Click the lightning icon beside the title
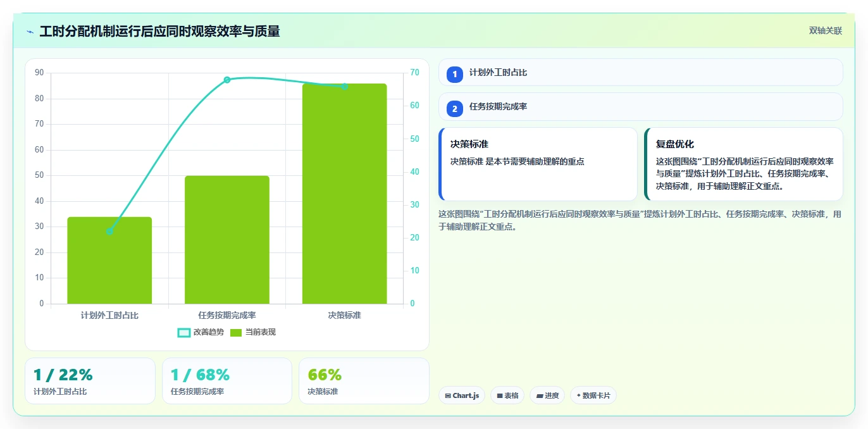 pyautogui.click(x=30, y=32)
